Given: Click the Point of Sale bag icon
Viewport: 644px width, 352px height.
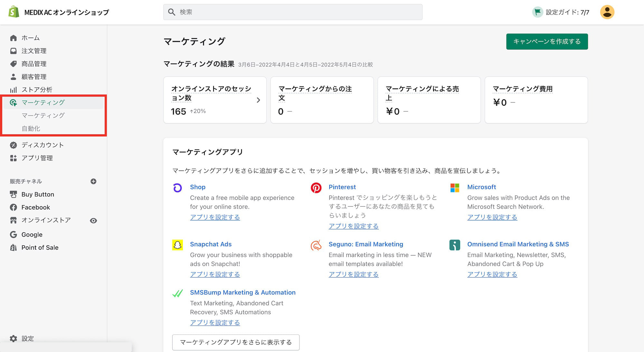Looking at the screenshot, I should (x=13, y=247).
